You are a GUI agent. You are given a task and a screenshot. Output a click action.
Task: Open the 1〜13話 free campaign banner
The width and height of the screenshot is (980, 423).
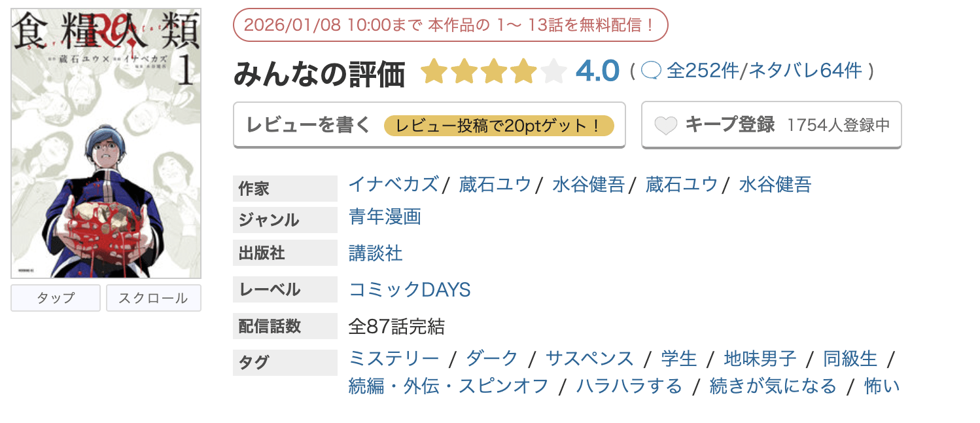pyautogui.click(x=451, y=24)
